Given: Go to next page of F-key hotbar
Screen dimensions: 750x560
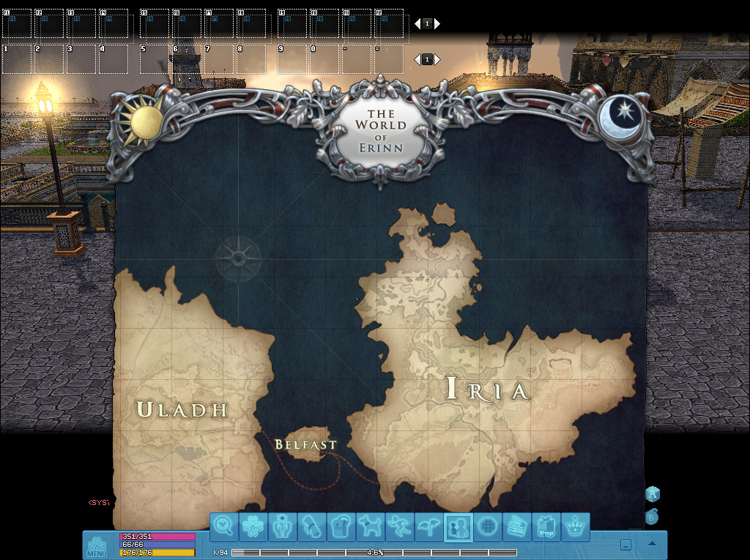Looking at the screenshot, I should tap(437, 23).
